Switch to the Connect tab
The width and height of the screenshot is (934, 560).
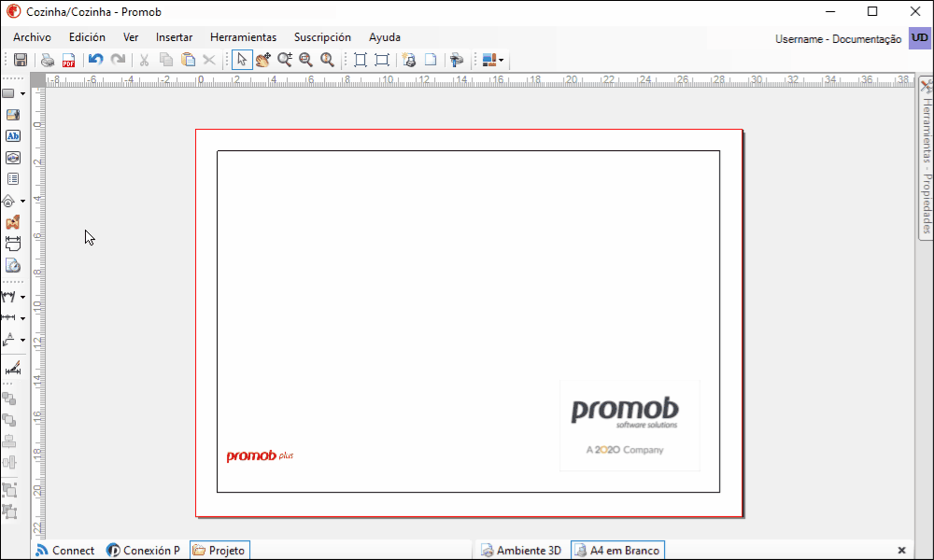pyautogui.click(x=65, y=551)
